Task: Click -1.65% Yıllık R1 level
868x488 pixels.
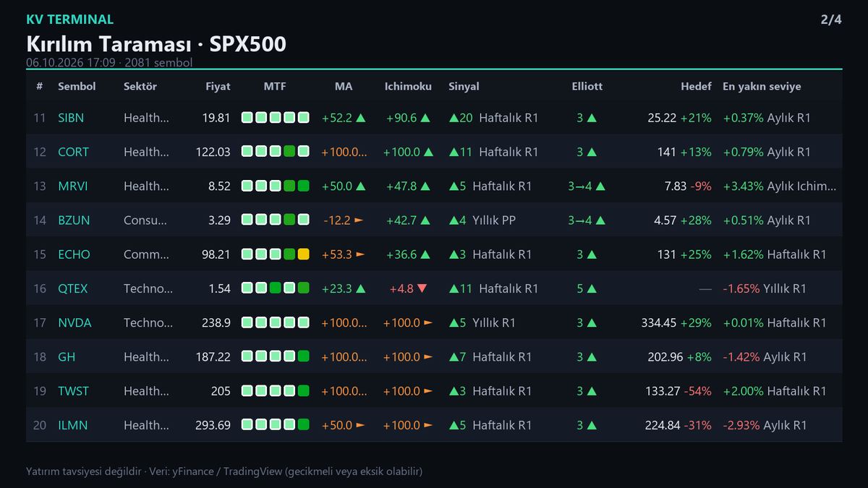Action: click(765, 288)
